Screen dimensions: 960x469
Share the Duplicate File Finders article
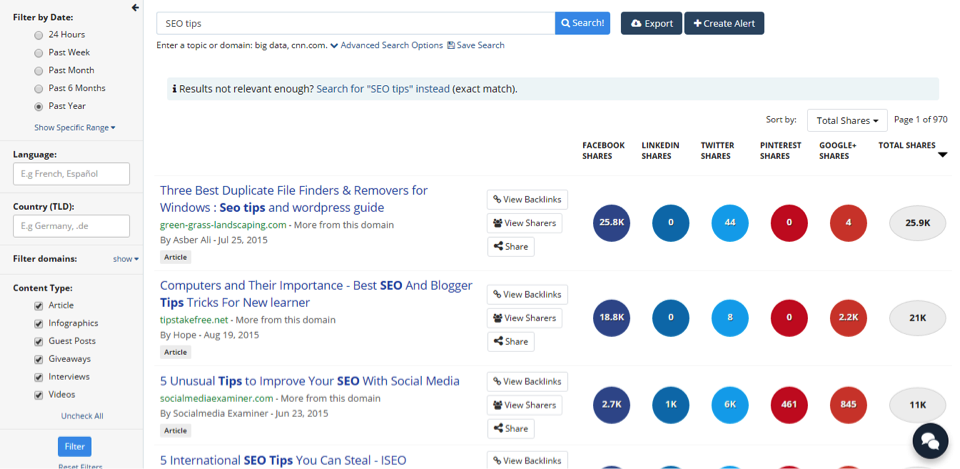coord(511,247)
